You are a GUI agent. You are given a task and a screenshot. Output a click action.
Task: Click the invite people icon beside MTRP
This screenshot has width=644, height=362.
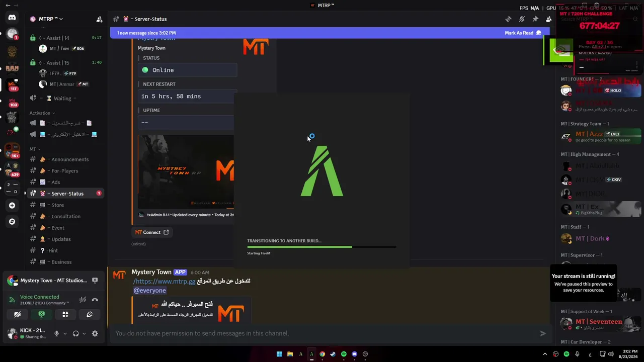pyautogui.click(x=99, y=19)
